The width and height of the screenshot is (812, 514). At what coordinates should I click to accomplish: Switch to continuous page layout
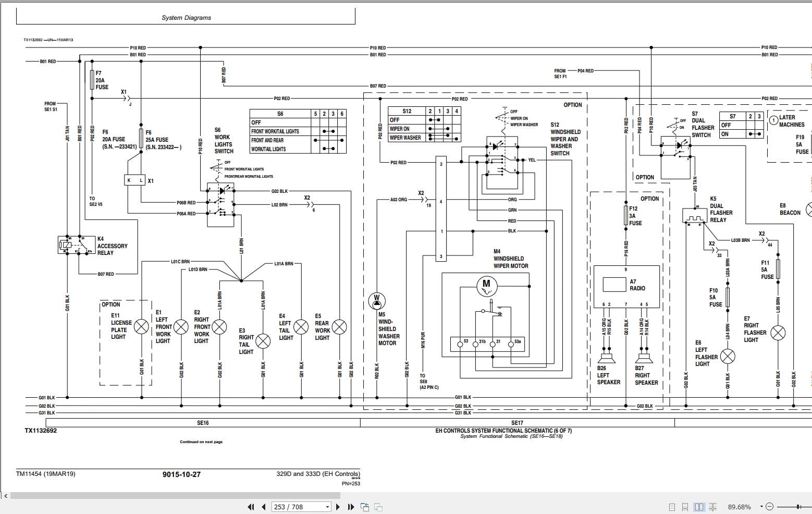pyautogui.click(x=685, y=507)
